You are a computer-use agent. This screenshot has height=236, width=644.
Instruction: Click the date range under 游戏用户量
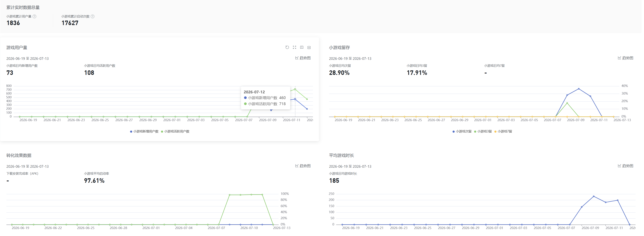coord(28,58)
